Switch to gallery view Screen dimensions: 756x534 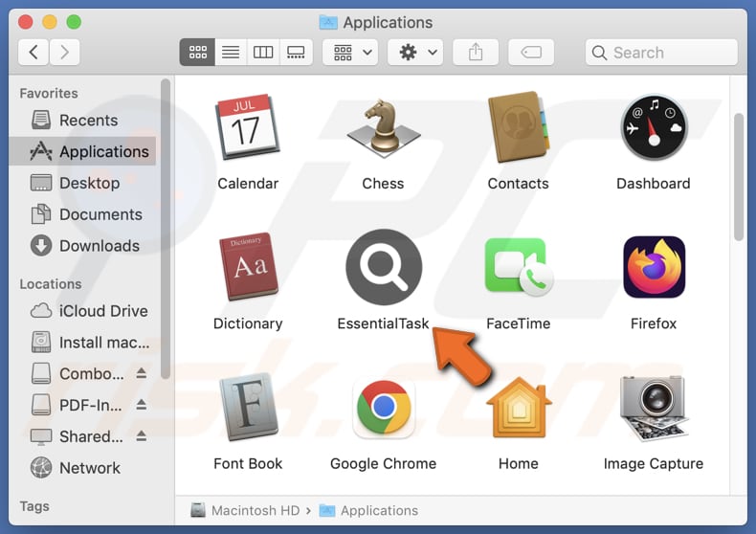pyautogui.click(x=296, y=52)
